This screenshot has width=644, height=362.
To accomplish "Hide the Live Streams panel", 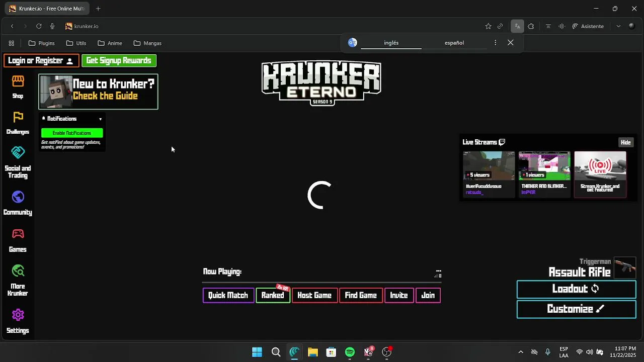I will [x=625, y=142].
